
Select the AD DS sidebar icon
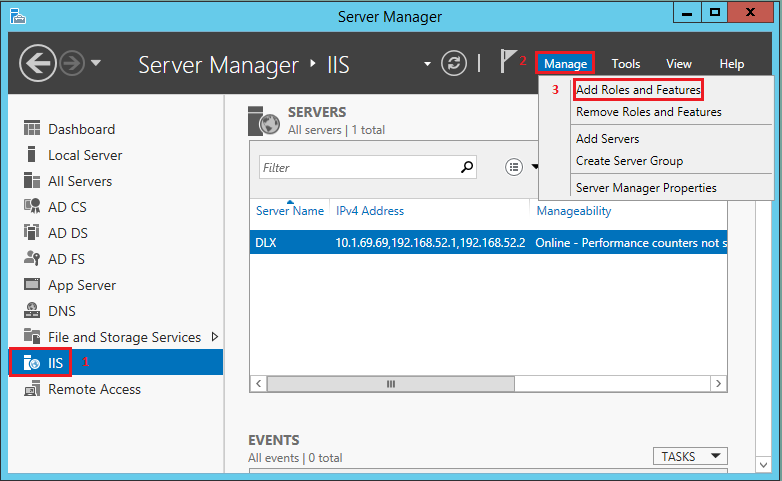tap(31, 233)
